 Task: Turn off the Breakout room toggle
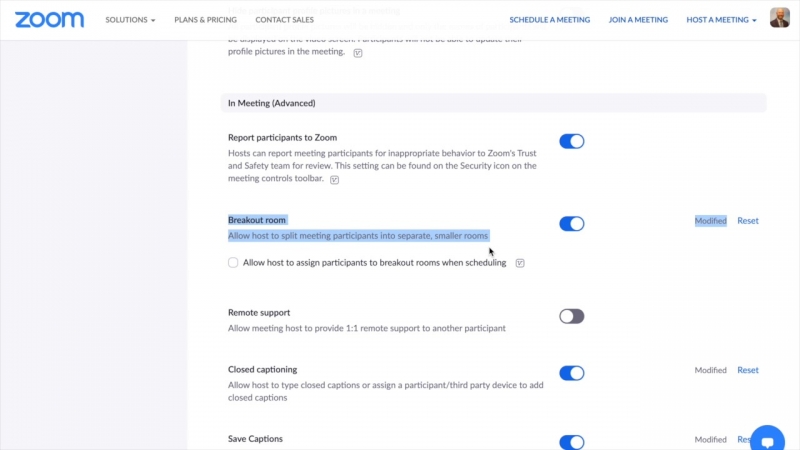(571, 224)
